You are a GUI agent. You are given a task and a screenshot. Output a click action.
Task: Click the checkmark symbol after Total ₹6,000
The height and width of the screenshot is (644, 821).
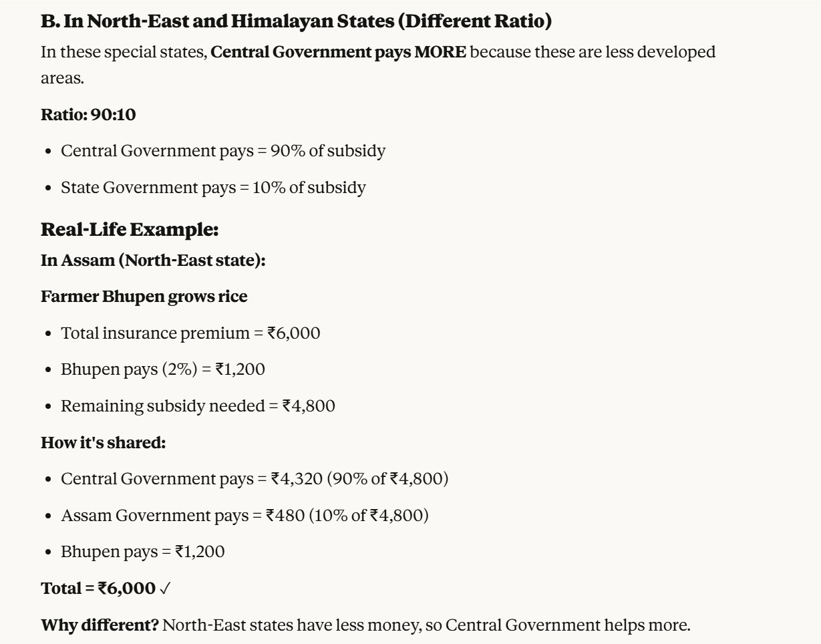165,589
